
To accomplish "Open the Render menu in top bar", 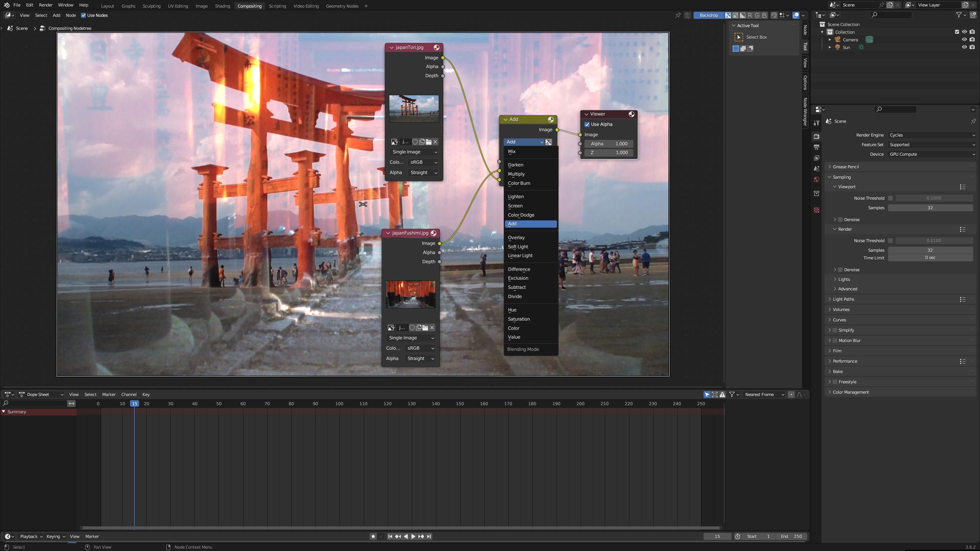I will click(x=46, y=5).
